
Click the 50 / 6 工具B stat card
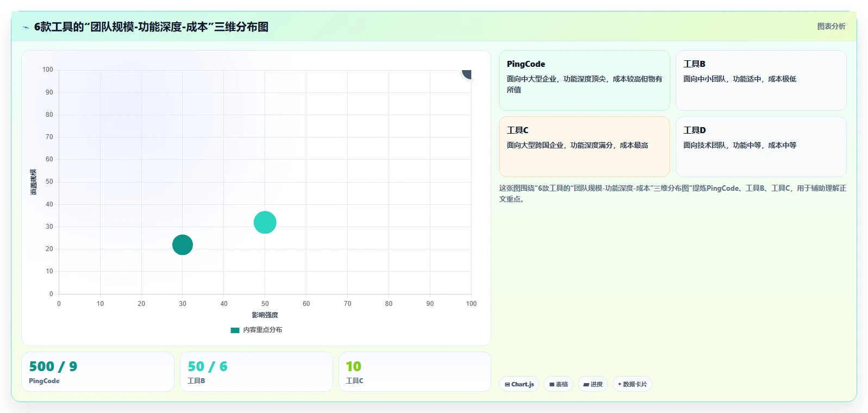point(256,372)
